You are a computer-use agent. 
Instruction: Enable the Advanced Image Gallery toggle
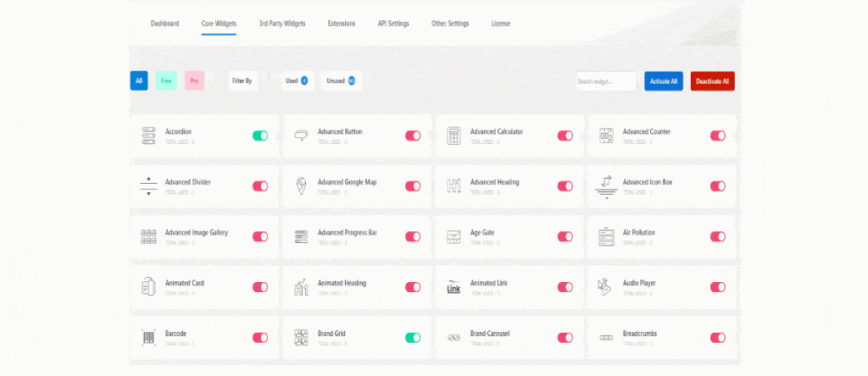coord(260,236)
